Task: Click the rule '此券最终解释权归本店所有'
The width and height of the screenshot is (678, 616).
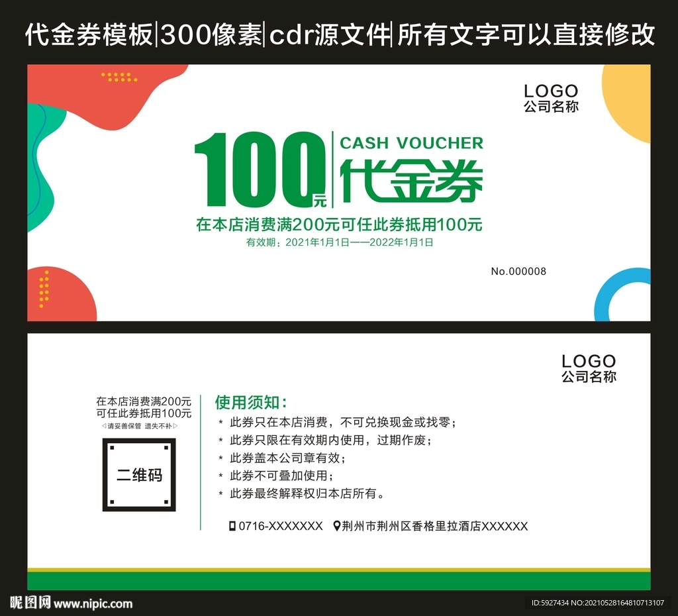Action: click(x=303, y=493)
